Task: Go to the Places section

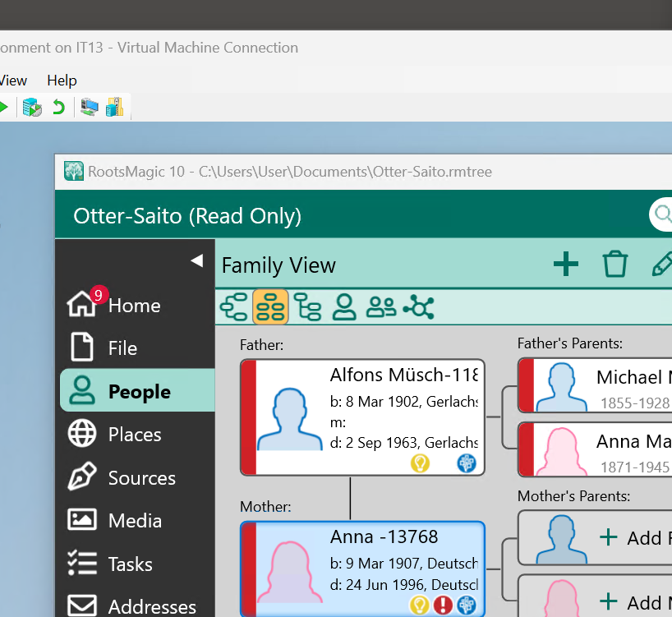Action: pyautogui.click(x=134, y=435)
